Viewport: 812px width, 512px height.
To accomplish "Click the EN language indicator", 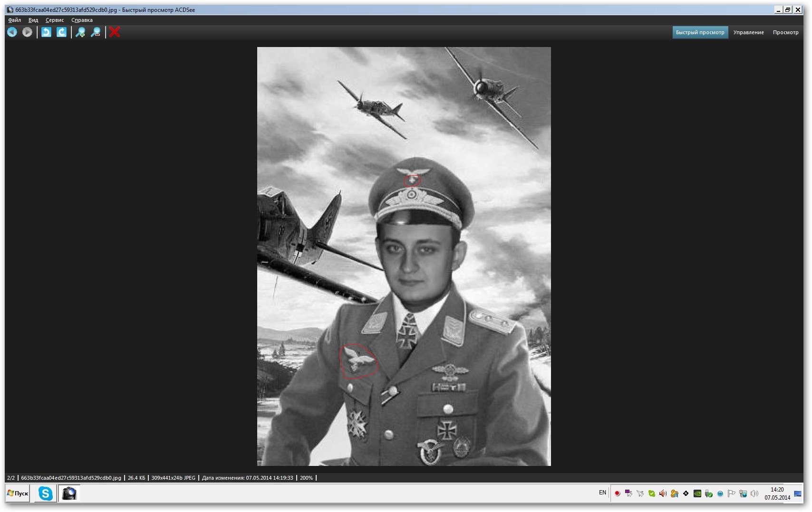I will [x=602, y=493].
